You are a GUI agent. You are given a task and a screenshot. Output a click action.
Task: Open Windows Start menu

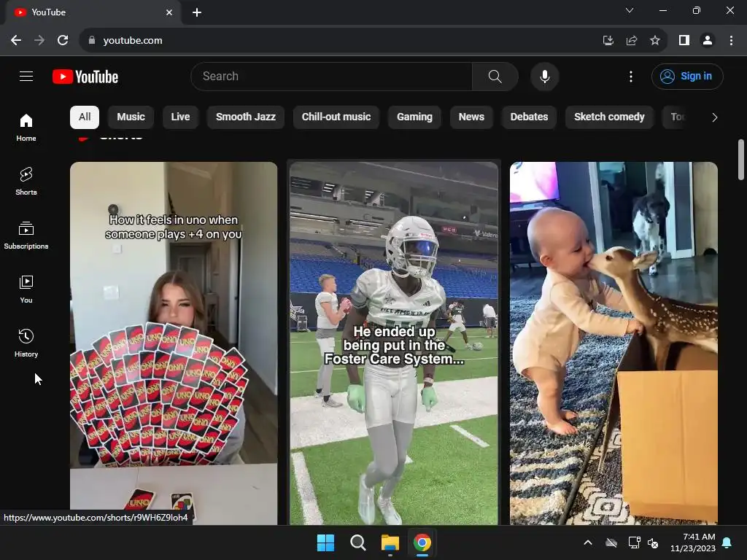(x=326, y=542)
